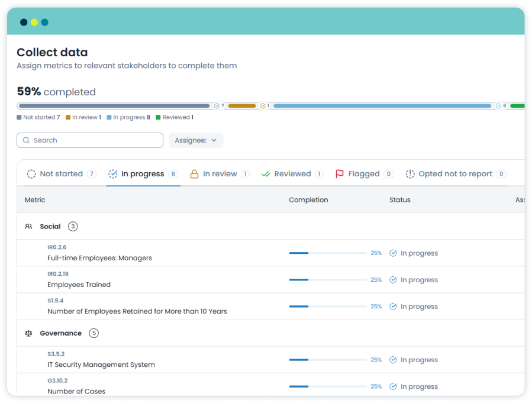Screen dimensions: 532x403
Task: Click the In progress legend swatch
Action: pos(109,117)
